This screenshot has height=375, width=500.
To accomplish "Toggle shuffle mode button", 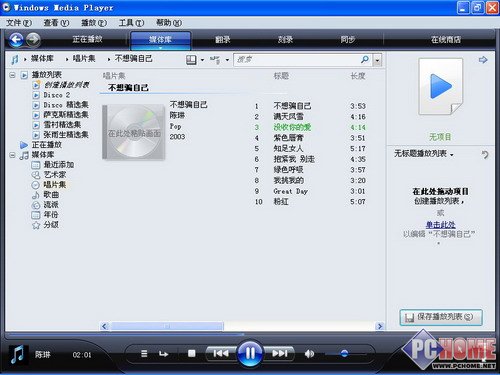I will point(144,353).
